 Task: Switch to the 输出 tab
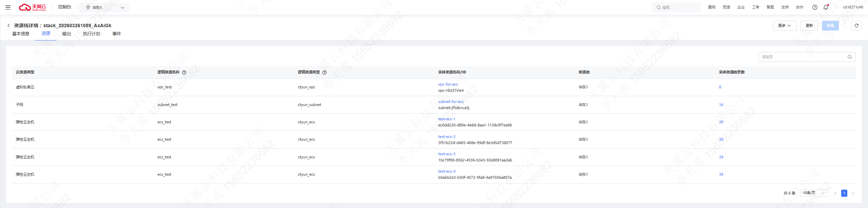click(66, 34)
